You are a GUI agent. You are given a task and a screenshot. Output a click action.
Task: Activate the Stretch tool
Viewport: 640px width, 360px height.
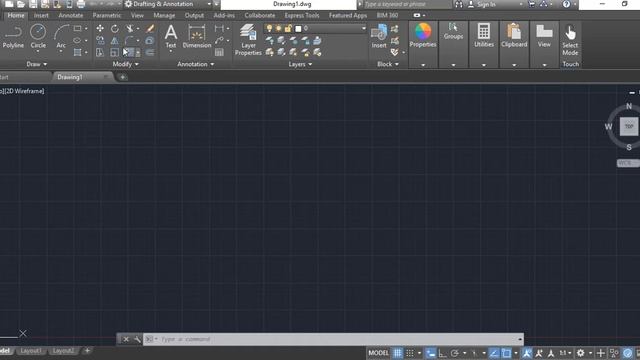(x=100, y=52)
